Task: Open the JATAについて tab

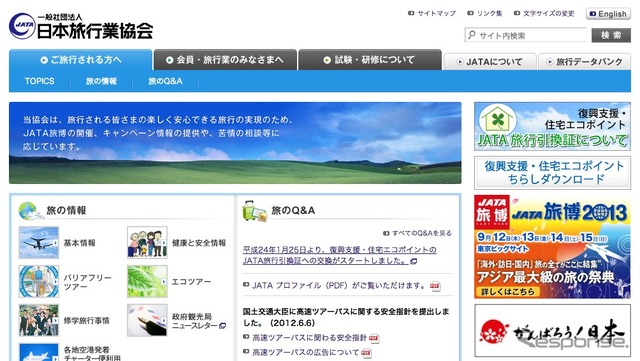Action: coord(490,62)
